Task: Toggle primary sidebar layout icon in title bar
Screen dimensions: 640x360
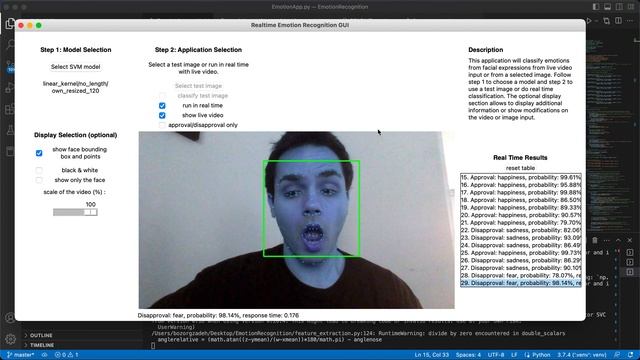Action: tap(596, 7)
